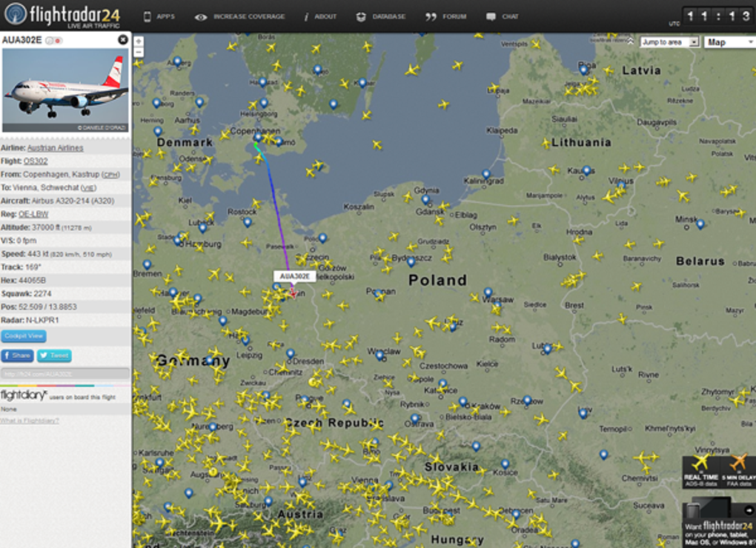
Task: Choose the Real Time ADS-B plane legend icon
Action: (700, 463)
